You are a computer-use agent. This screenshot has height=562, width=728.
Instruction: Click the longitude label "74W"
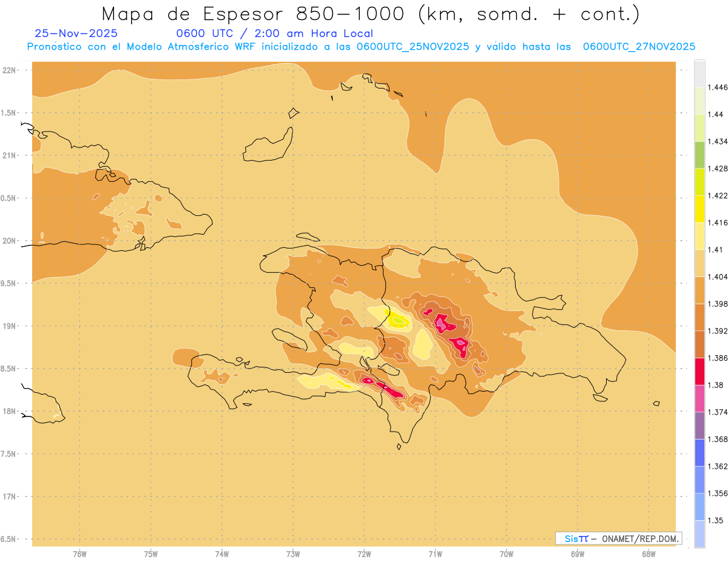(222, 554)
